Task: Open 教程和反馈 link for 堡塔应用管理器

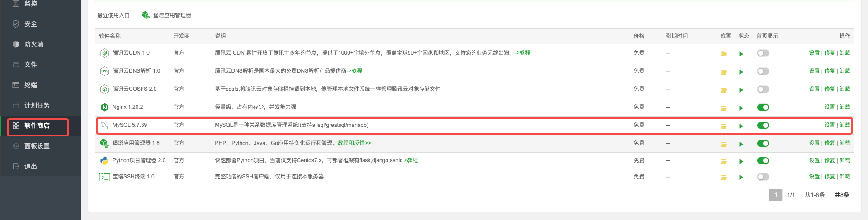Action: [354, 143]
